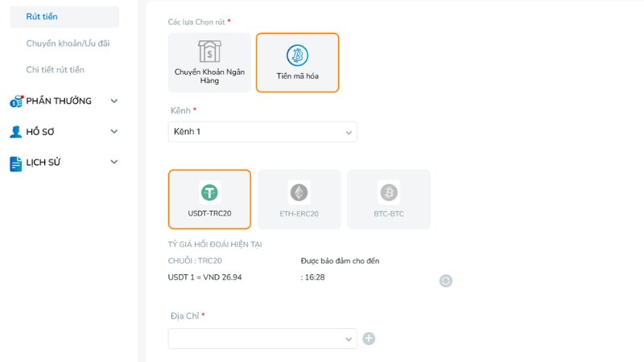
Task: Open Chi tiết rút tiền page
Action: 55,70
